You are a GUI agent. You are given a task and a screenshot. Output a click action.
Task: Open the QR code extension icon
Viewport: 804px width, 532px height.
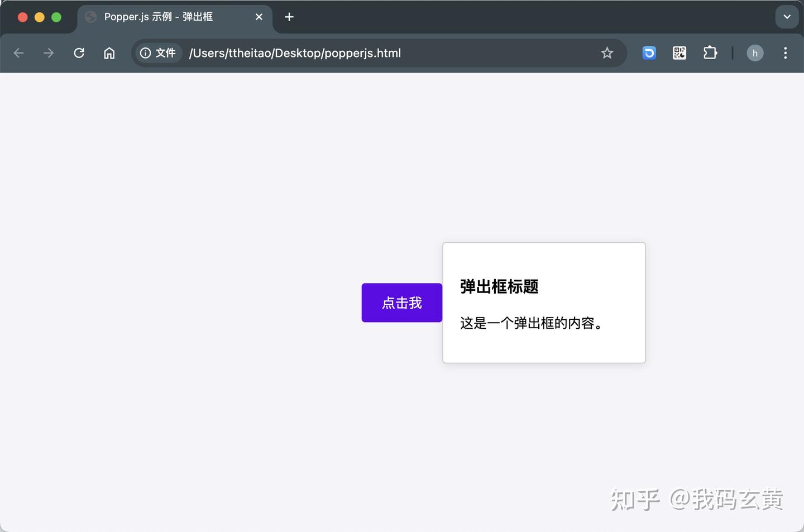click(x=679, y=52)
